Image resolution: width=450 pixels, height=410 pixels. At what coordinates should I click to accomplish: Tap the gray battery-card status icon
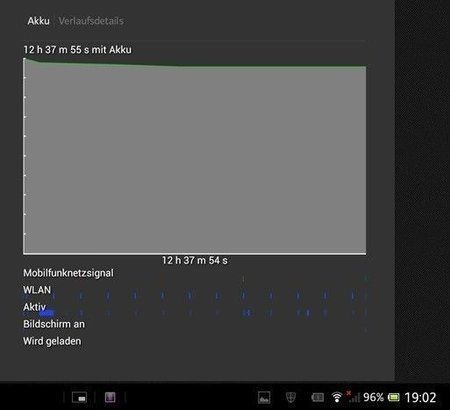[x=318, y=397]
